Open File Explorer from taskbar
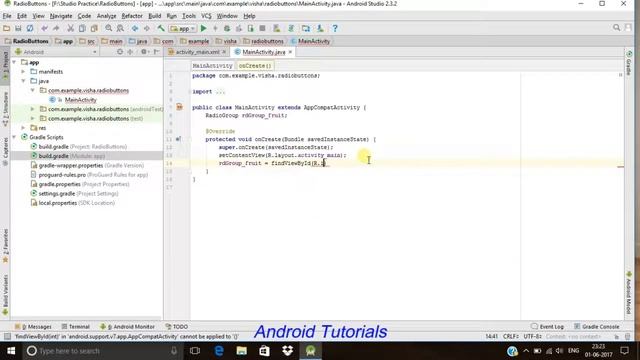This screenshot has height=360, width=640. 242,351
